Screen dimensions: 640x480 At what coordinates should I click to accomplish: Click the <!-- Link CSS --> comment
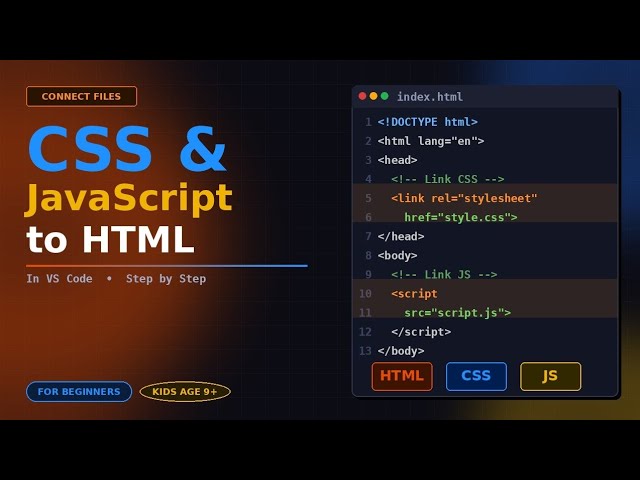click(447, 179)
